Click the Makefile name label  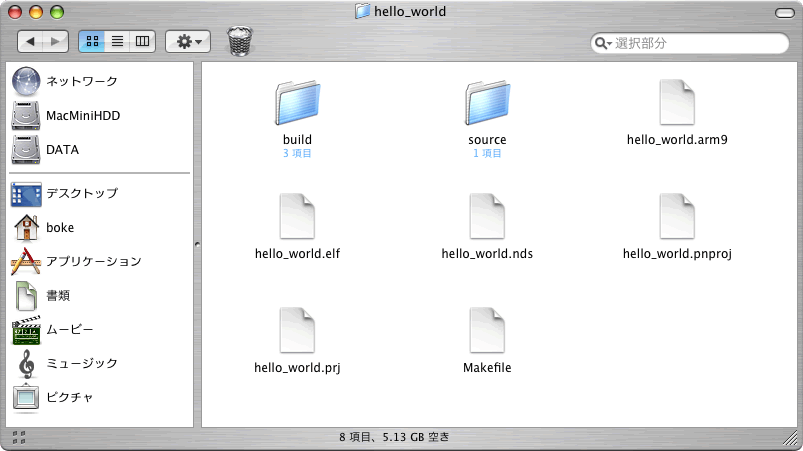pos(487,368)
